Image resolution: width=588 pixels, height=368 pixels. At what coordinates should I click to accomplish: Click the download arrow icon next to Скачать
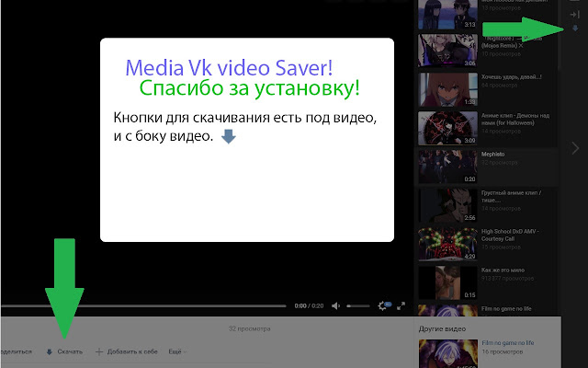(49, 351)
